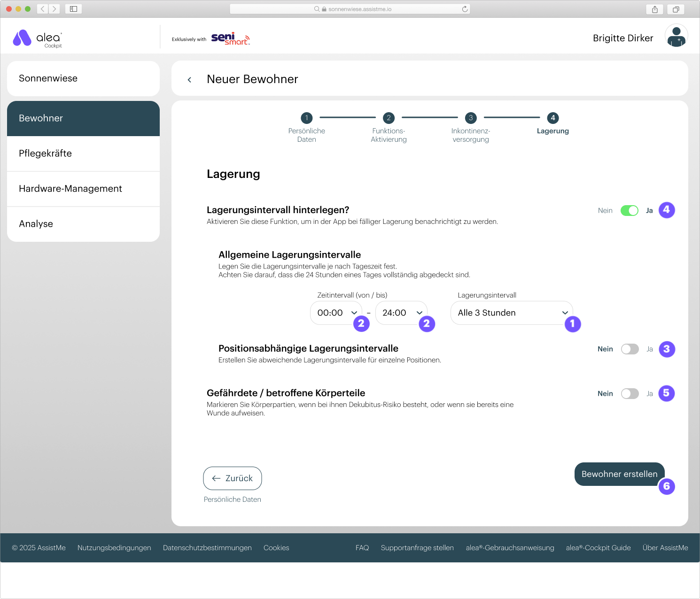
Task: Click step 3 circle Inkontinenzversorgung
Action: (470, 118)
